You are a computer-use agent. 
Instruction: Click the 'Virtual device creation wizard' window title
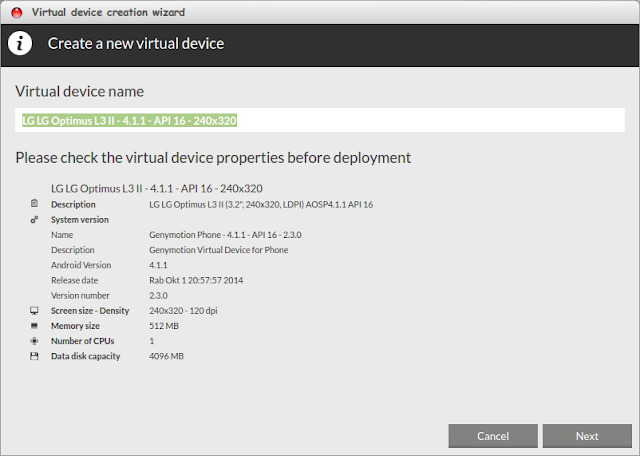pyautogui.click(x=108, y=12)
